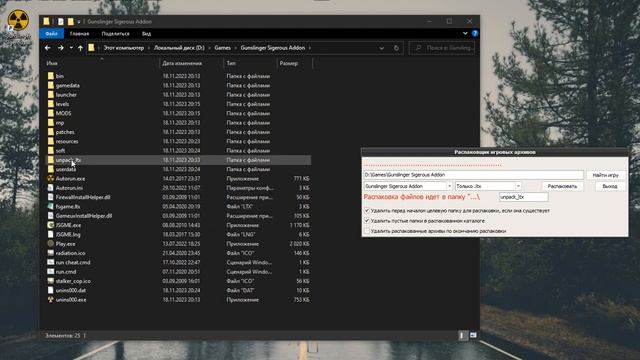Select the userdata folder icon

pyautogui.click(x=51, y=169)
